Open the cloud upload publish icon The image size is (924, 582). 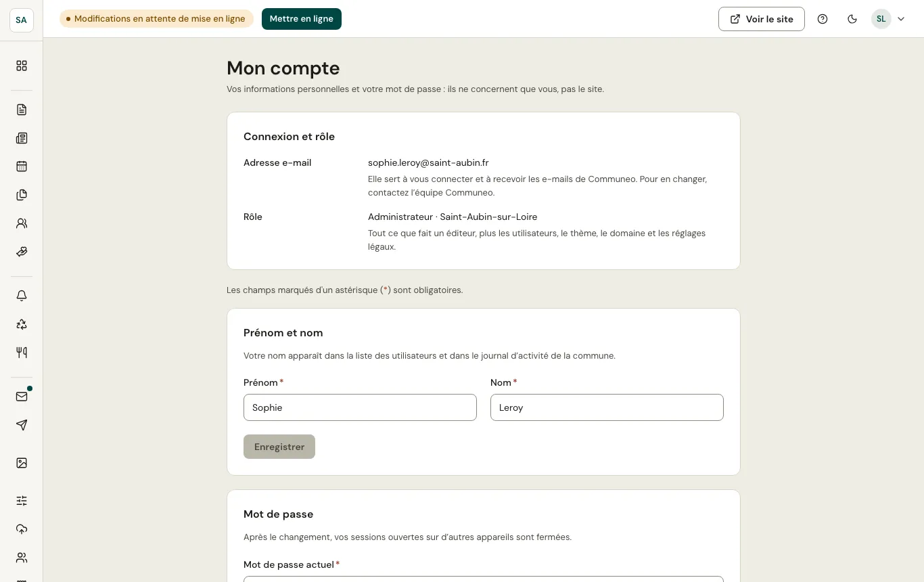tap(22, 529)
